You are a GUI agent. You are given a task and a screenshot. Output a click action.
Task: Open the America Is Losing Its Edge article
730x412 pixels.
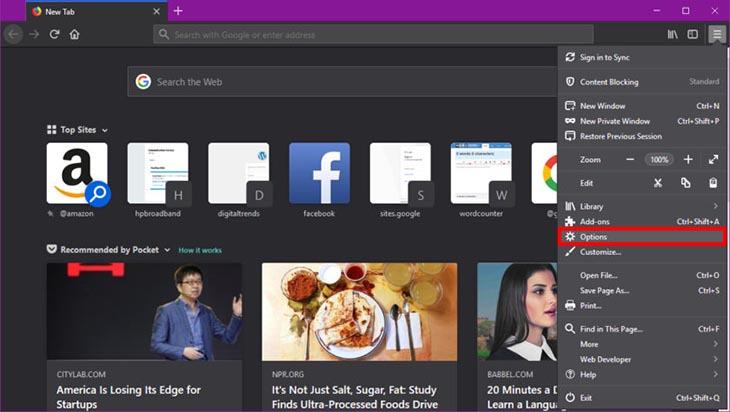(x=144, y=337)
